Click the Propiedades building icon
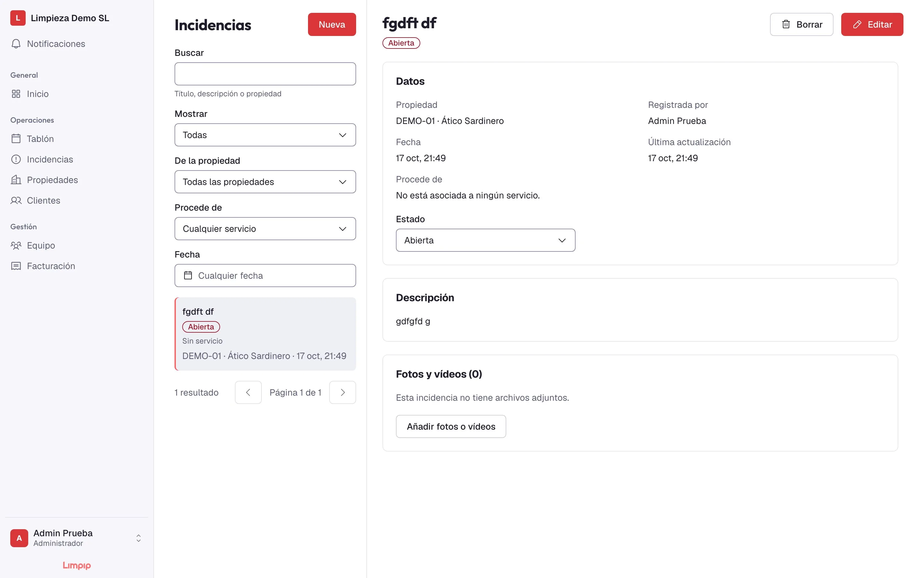This screenshot has height=578, width=924. tap(16, 180)
